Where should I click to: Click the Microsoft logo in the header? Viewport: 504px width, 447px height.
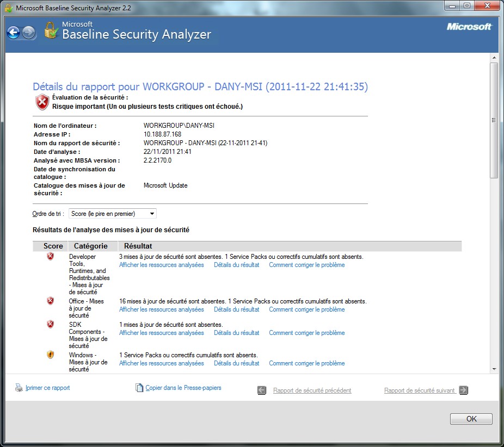[469, 27]
